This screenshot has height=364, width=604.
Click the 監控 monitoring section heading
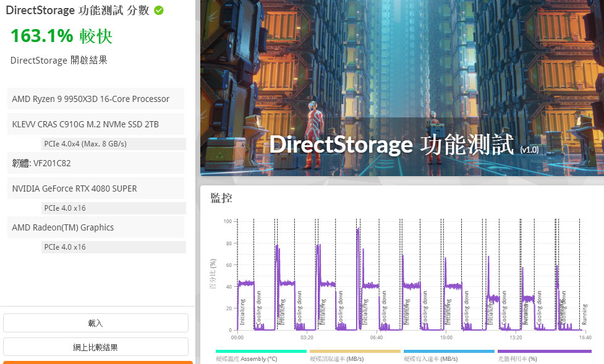221,198
